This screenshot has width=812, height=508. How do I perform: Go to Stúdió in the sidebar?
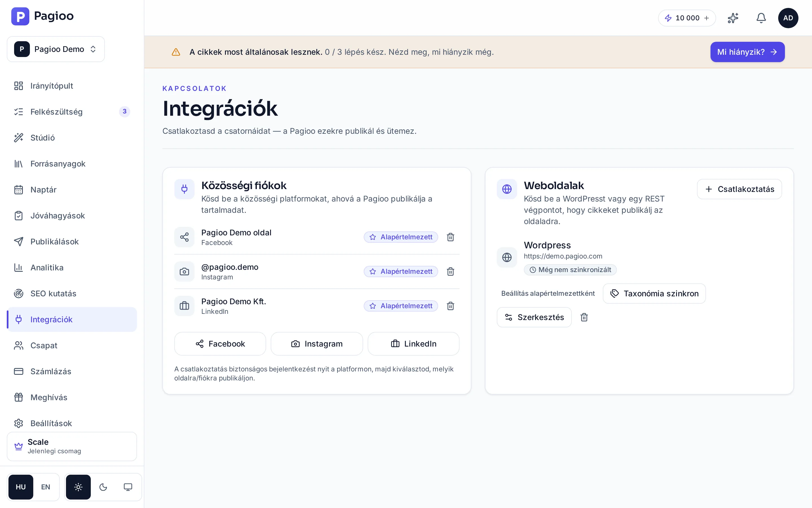pyautogui.click(x=72, y=138)
